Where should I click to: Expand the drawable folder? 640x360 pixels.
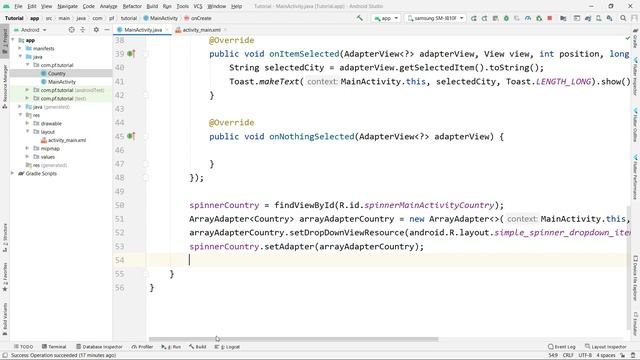(27, 123)
